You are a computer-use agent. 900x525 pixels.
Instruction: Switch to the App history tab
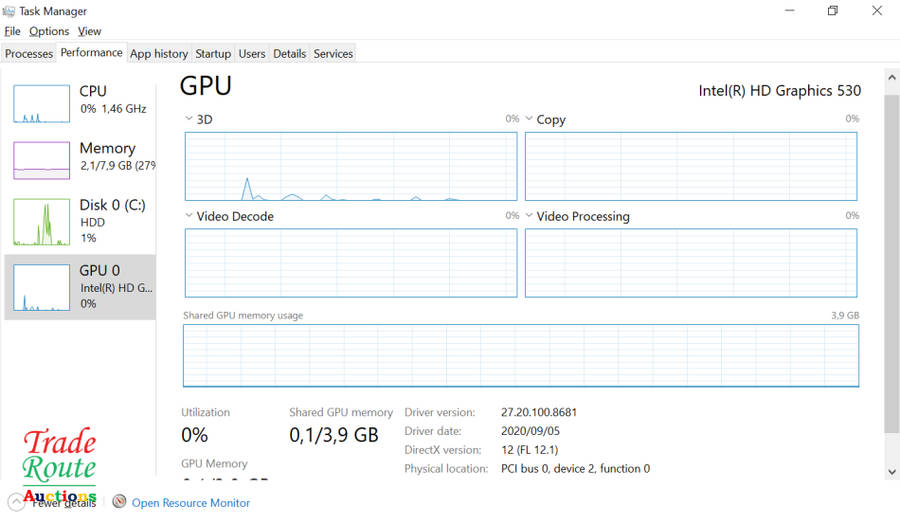tap(159, 54)
